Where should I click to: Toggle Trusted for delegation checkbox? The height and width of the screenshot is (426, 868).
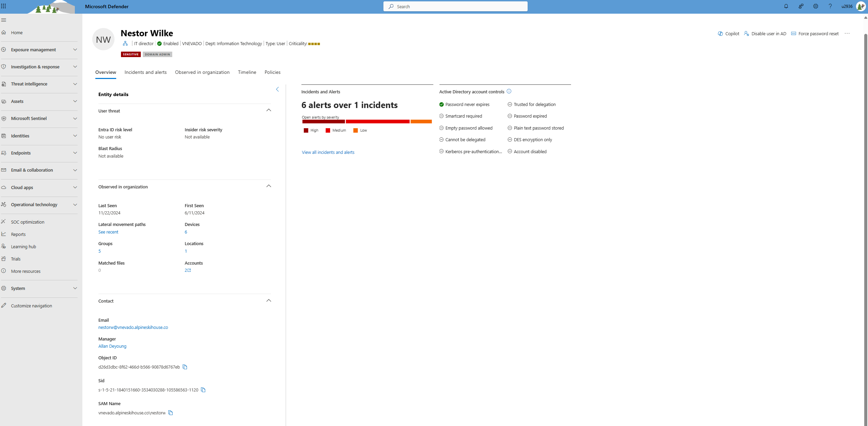509,104
